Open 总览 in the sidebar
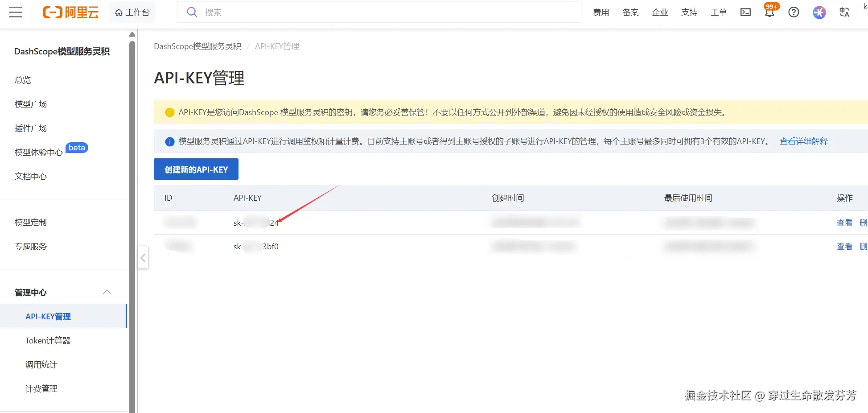868x413 pixels. coord(23,80)
